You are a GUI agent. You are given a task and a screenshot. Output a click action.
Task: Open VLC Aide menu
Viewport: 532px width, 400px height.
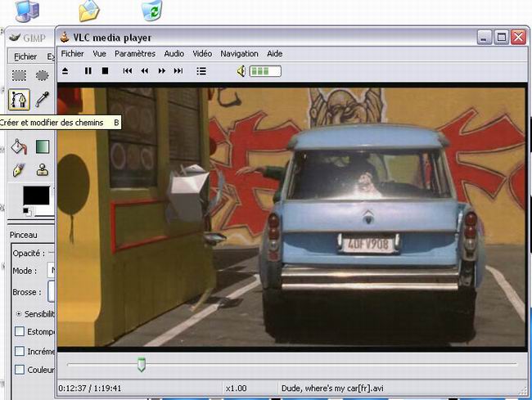click(274, 54)
